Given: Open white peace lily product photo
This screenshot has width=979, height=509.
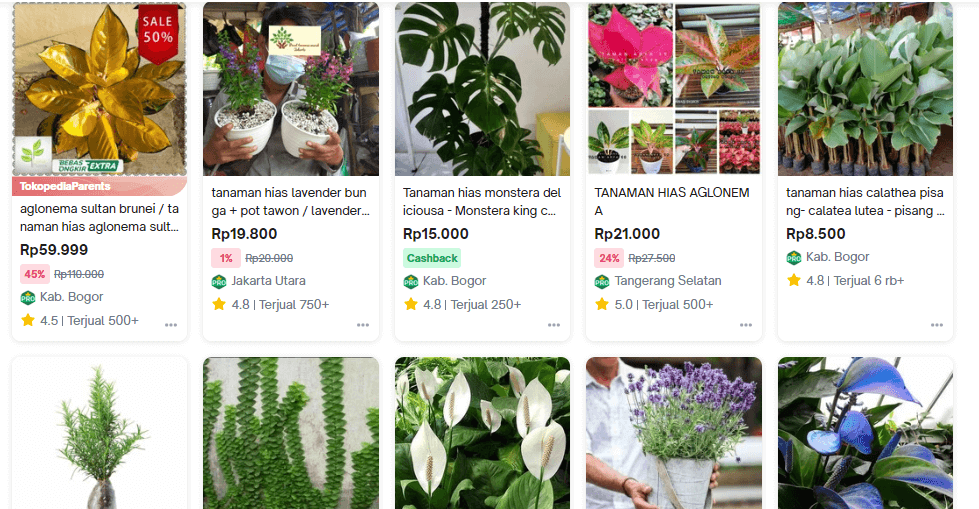Looking at the screenshot, I should [x=482, y=433].
